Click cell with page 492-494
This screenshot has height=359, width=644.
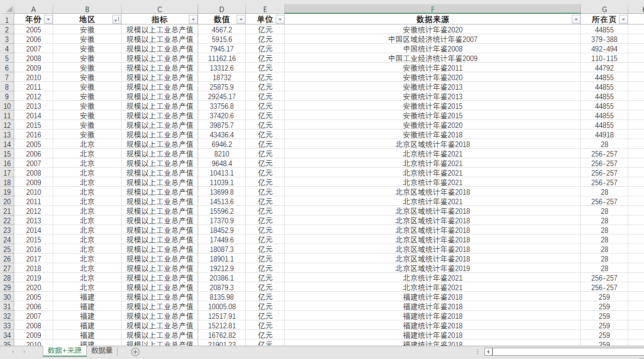[x=604, y=49]
